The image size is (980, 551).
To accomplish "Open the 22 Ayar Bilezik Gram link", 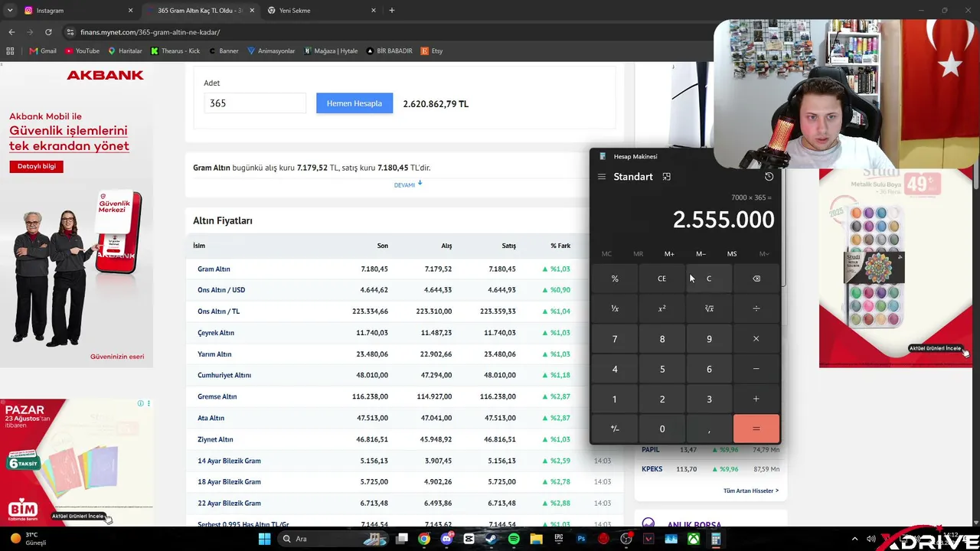I will click(x=229, y=503).
